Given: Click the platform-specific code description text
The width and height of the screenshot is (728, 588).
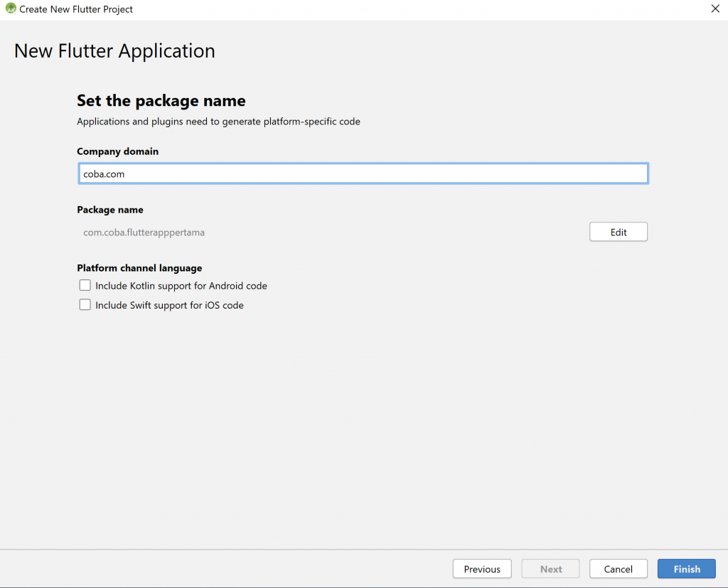Looking at the screenshot, I should coord(218,122).
